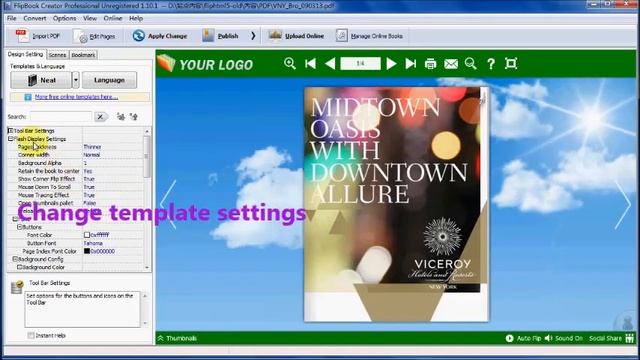Open the View menu
640x360 pixels.
(90, 18)
